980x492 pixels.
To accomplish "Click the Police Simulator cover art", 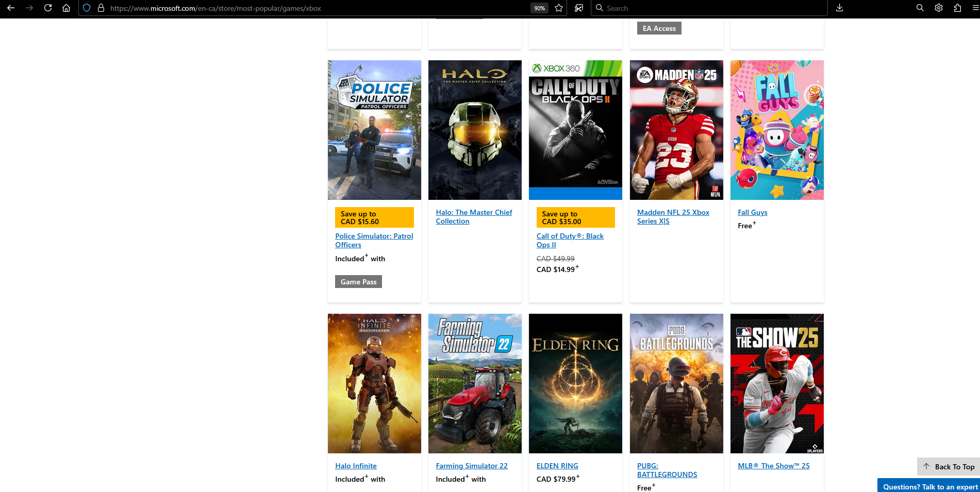I will tap(374, 130).
